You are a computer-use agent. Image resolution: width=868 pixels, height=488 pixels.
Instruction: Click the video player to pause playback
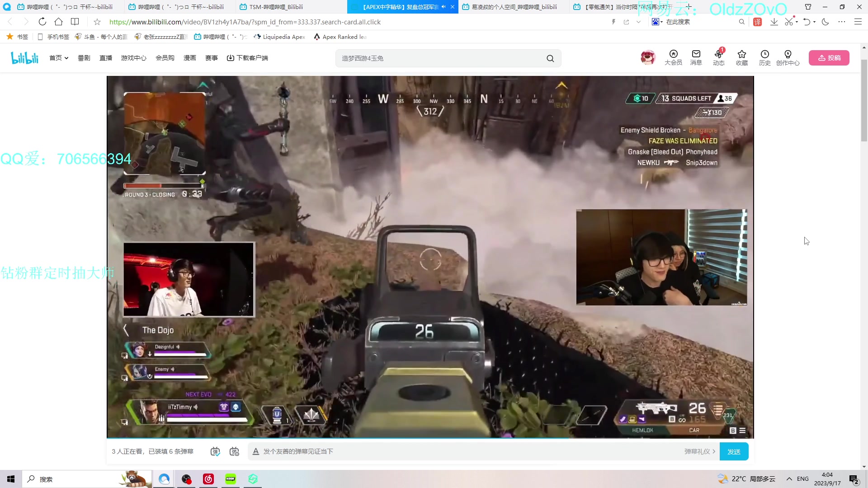coord(430,257)
